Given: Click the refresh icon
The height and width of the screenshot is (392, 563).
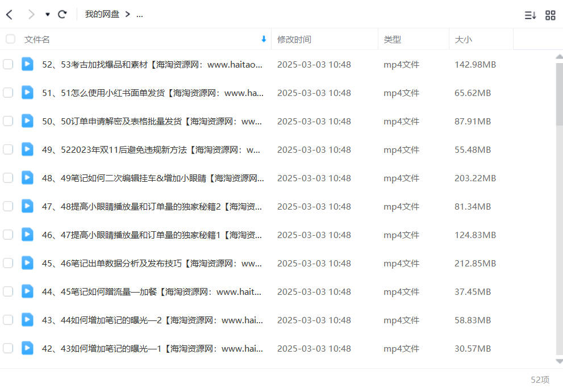Looking at the screenshot, I should 62,14.
